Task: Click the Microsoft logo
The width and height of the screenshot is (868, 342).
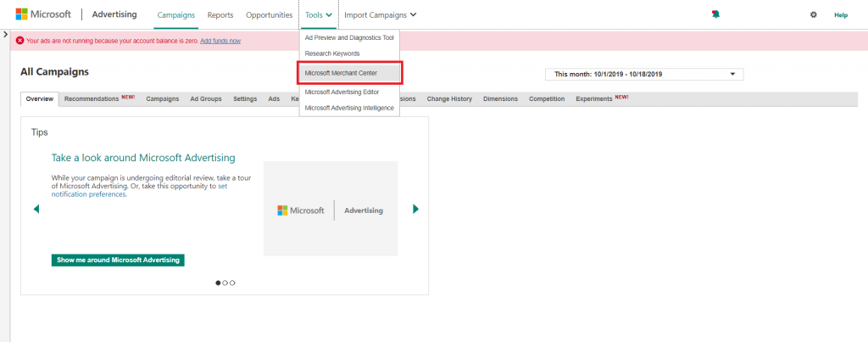Action: (x=42, y=14)
